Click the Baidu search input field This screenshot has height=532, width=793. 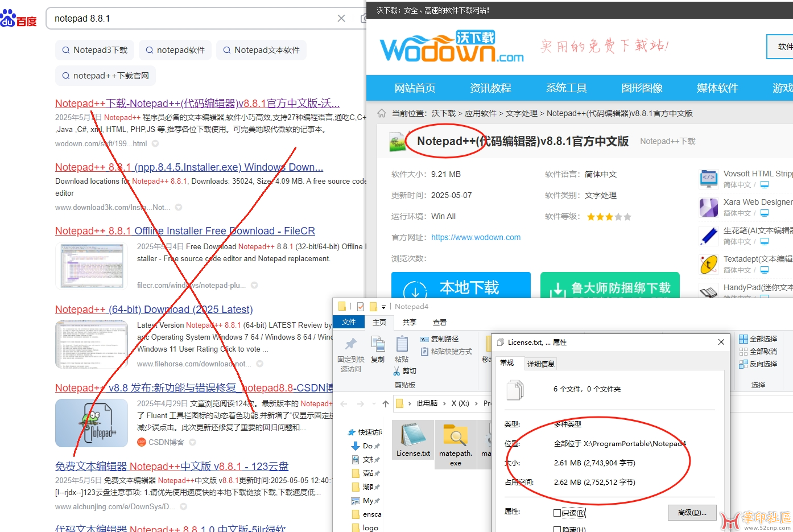(193, 18)
